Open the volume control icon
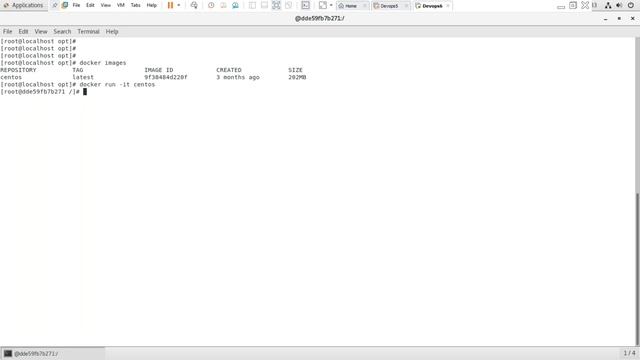This screenshot has width=640, height=360. click(x=619, y=5)
